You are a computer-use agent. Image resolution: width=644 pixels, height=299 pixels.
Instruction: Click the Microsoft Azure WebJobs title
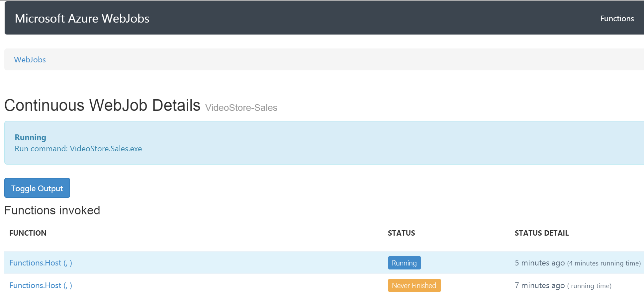(x=82, y=19)
